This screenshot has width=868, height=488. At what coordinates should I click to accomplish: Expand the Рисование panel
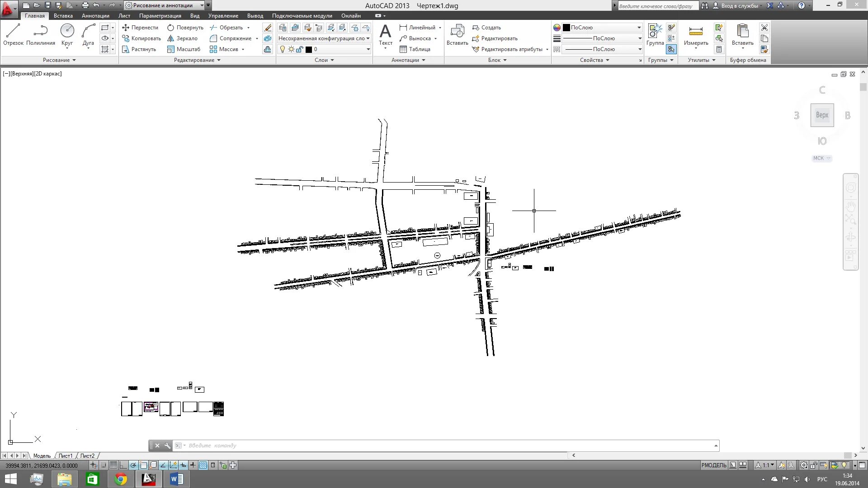(59, 60)
